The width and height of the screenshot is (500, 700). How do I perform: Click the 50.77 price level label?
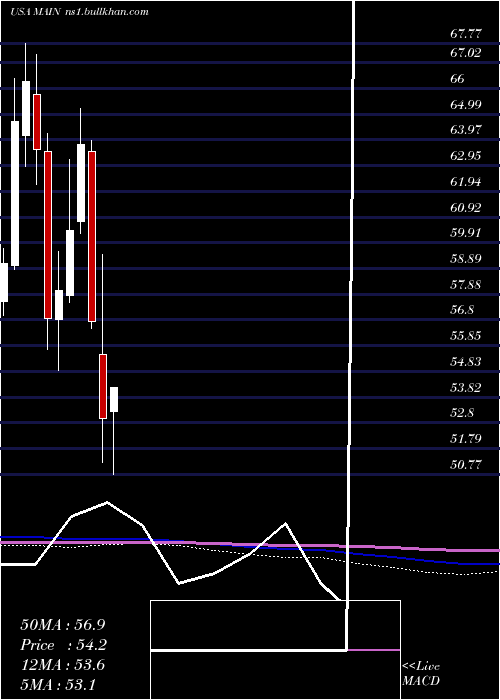466,464
